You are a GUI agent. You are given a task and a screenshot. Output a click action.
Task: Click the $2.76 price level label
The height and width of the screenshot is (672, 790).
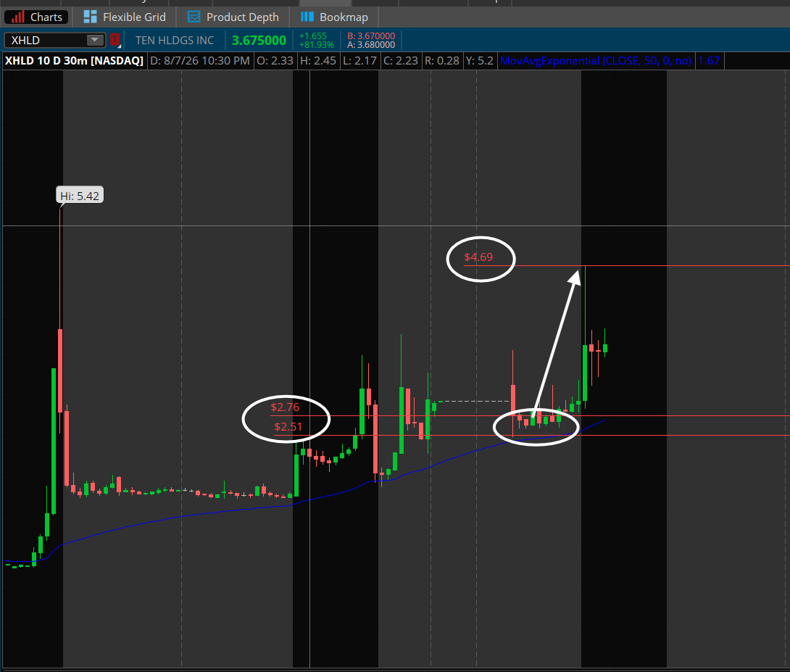pos(285,407)
